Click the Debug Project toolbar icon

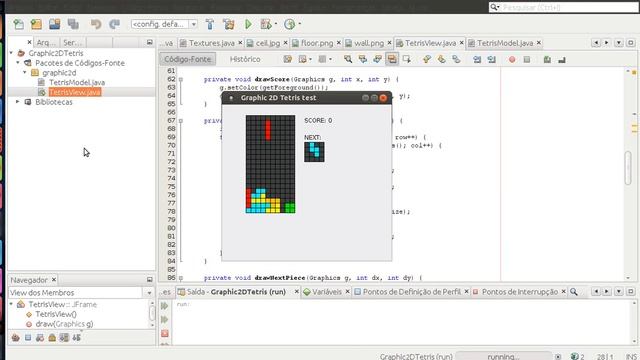(266, 24)
